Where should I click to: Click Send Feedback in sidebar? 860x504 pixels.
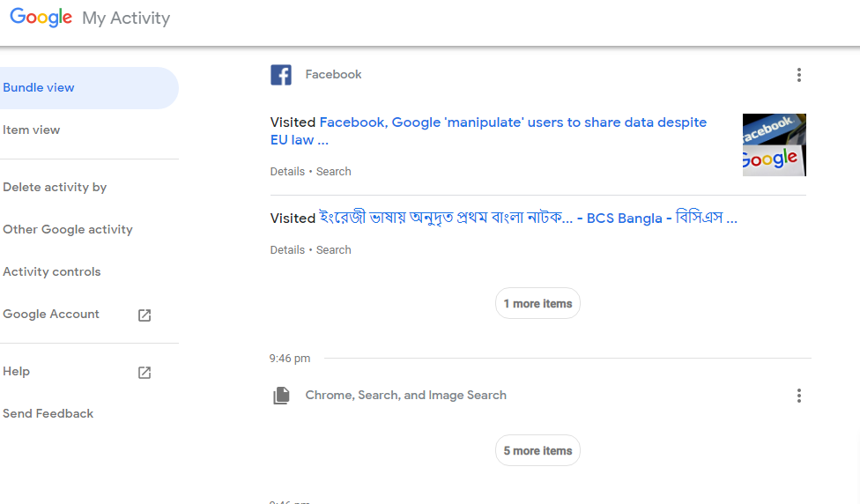point(48,413)
